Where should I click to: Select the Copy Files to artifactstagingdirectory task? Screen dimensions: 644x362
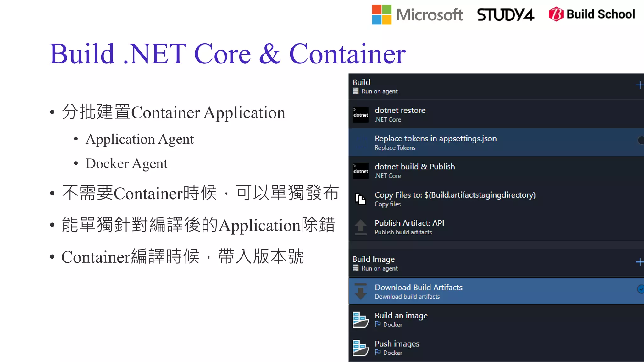coord(496,199)
